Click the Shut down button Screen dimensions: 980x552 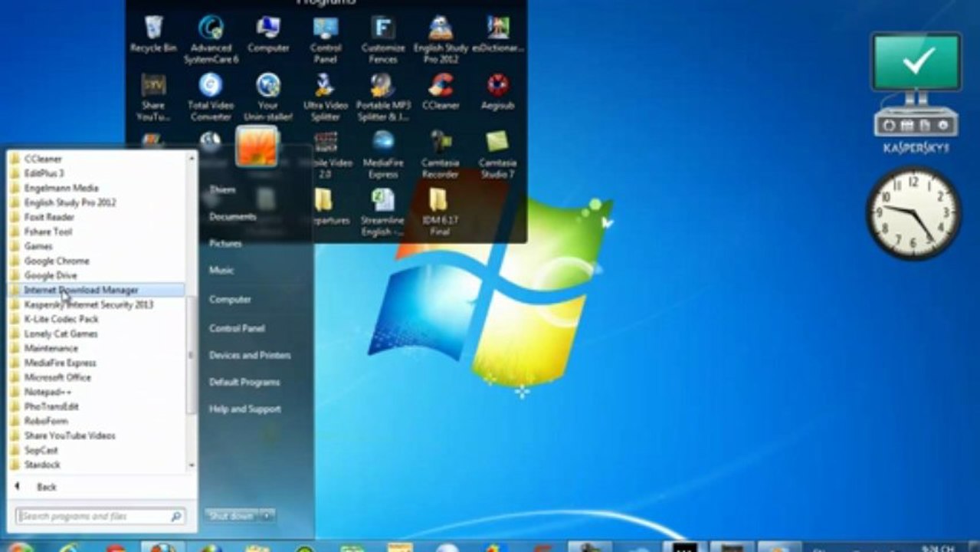[x=231, y=516]
